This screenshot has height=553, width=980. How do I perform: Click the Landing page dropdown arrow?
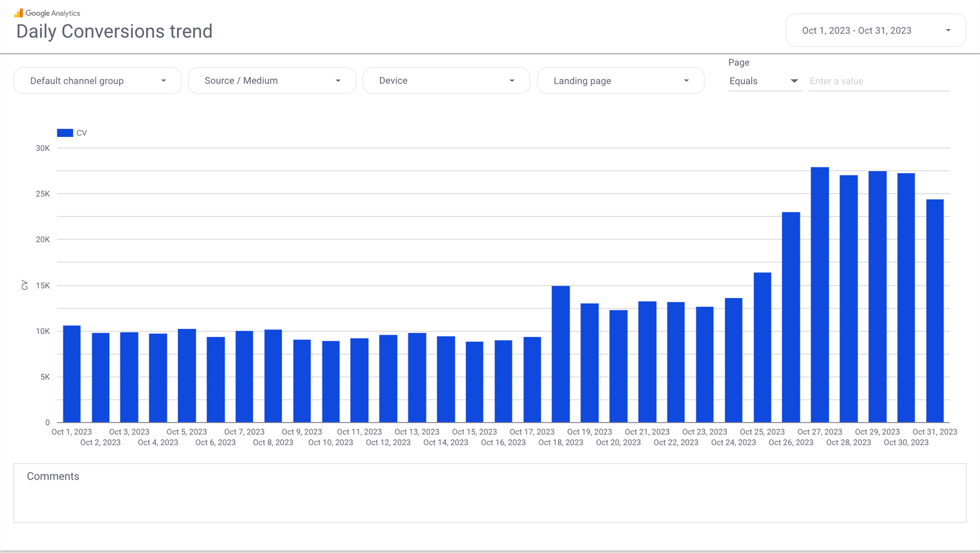pos(686,81)
